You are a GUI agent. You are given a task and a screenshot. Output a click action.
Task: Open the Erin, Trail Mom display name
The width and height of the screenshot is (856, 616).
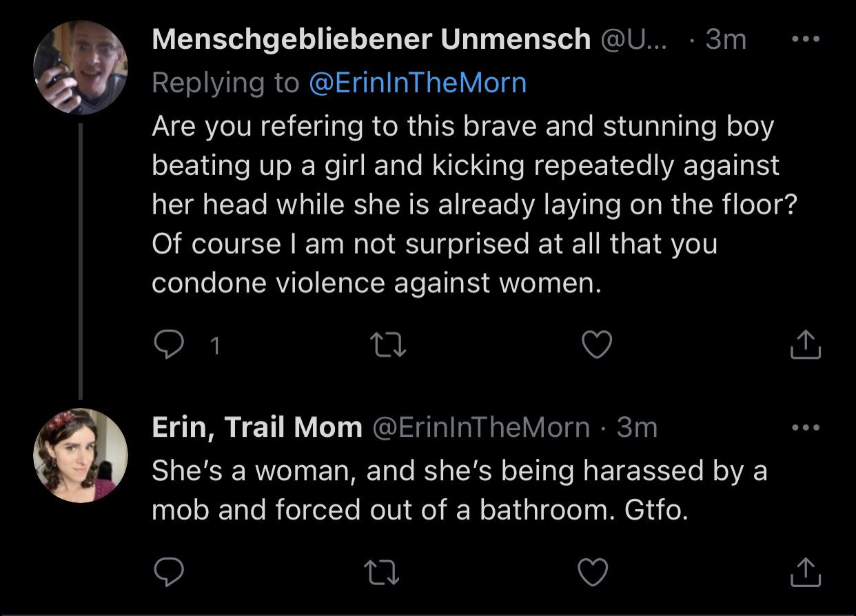[256, 428]
